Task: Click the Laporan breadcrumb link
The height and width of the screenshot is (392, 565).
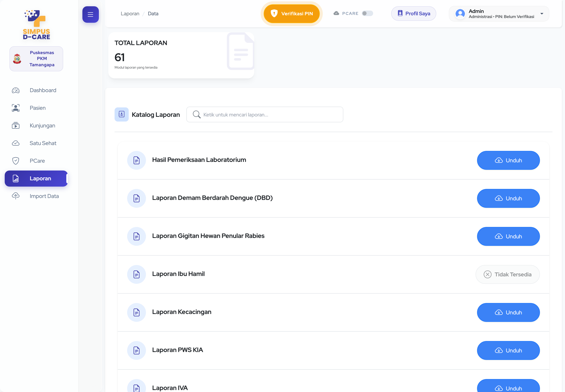Action: 130,14
